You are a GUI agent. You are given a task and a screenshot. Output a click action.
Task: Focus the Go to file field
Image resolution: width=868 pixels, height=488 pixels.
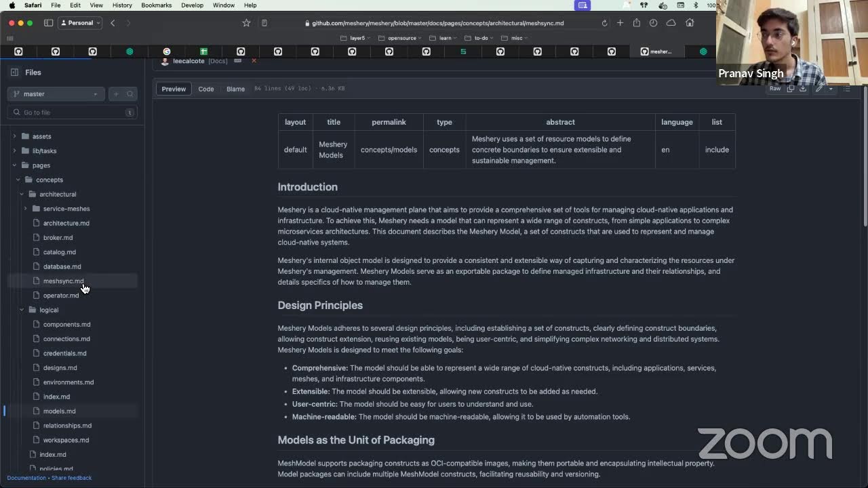tap(73, 113)
